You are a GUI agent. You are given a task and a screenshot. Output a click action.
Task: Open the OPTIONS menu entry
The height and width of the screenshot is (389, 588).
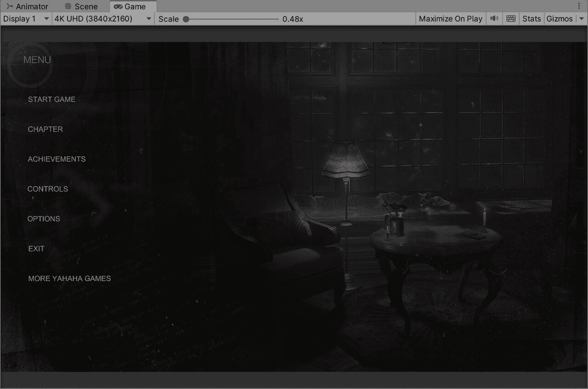pyautogui.click(x=44, y=219)
